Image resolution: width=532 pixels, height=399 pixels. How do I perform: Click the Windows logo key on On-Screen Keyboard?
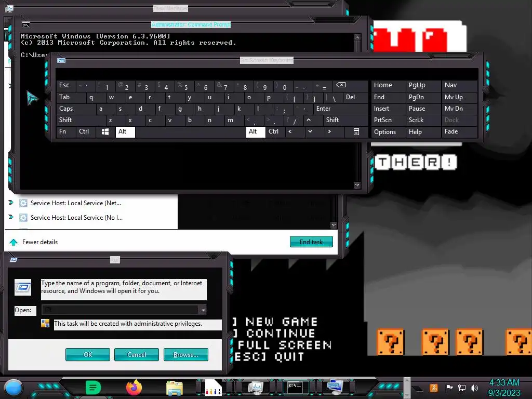105,131
